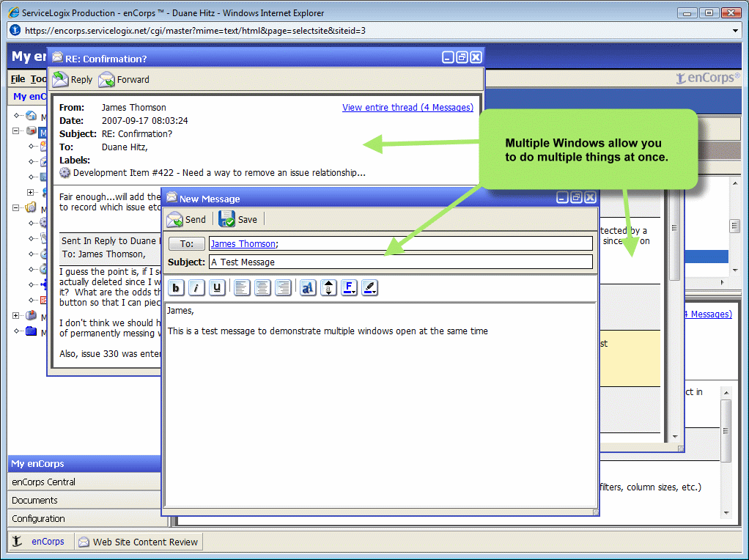The width and height of the screenshot is (749, 560).
Task: Toggle underline formatting in the message editor
Action: (217, 287)
